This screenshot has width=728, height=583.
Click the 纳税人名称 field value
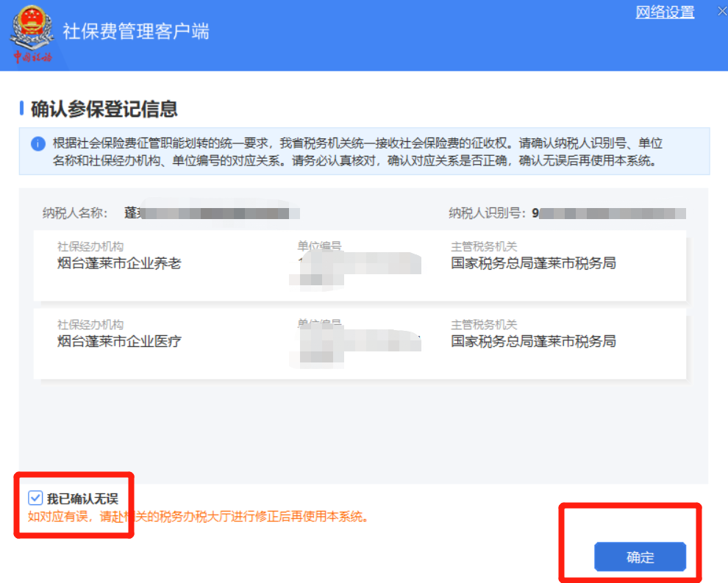pos(213,213)
